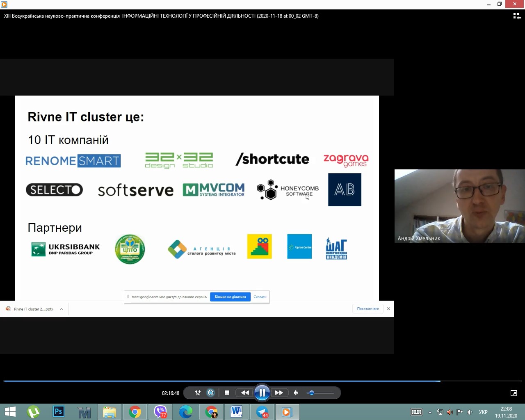Click the 'Rivne IT cluster це:' heading

click(x=86, y=117)
